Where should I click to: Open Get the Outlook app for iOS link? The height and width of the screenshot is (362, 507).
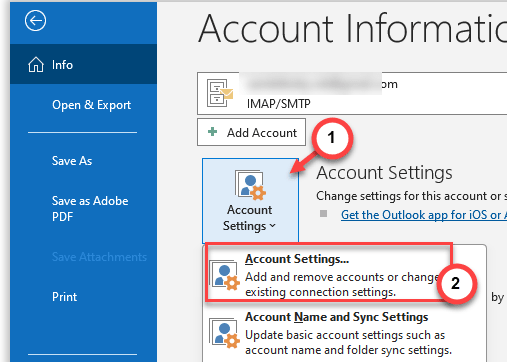tap(424, 215)
